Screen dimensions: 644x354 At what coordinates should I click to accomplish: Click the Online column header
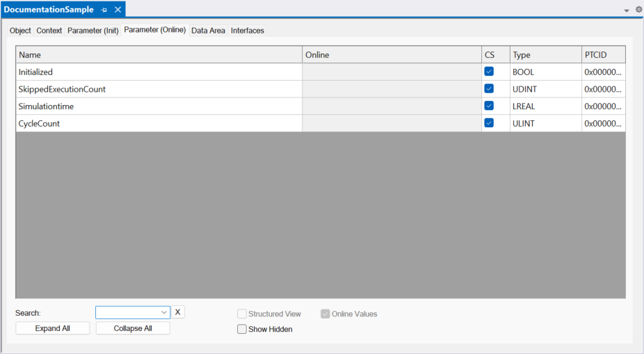click(392, 55)
